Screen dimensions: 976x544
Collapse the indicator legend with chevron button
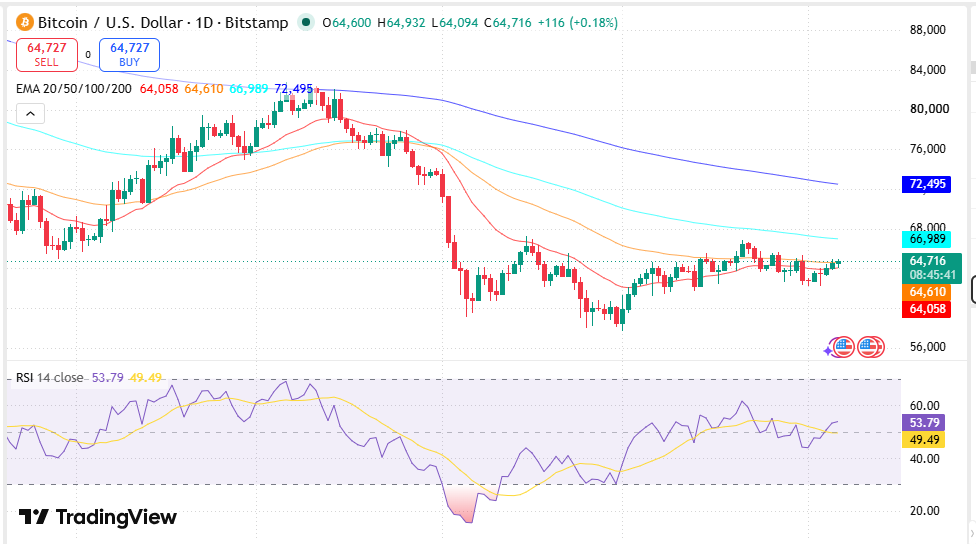click(30, 114)
